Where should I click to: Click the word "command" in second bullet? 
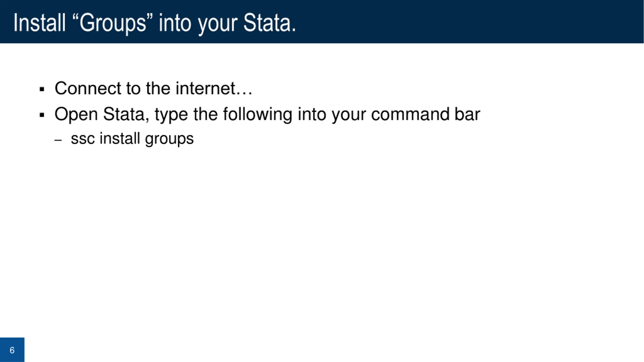click(x=410, y=114)
